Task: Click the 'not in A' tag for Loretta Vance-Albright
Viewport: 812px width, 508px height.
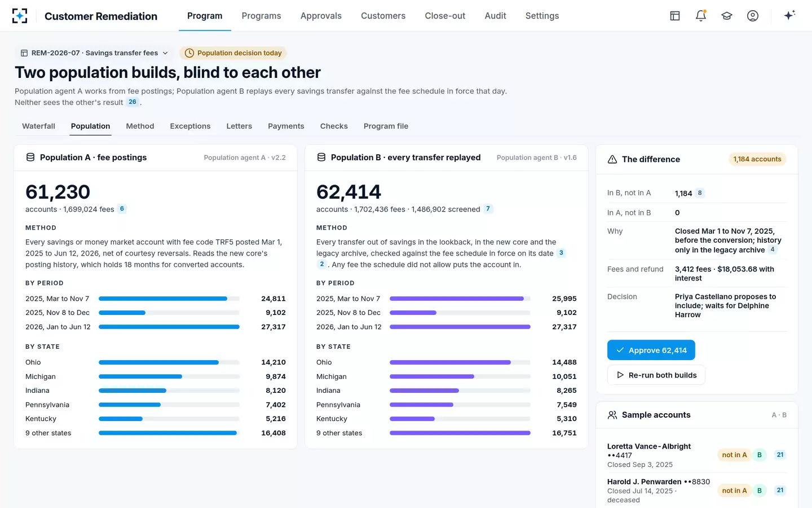Action: tap(734, 455)
